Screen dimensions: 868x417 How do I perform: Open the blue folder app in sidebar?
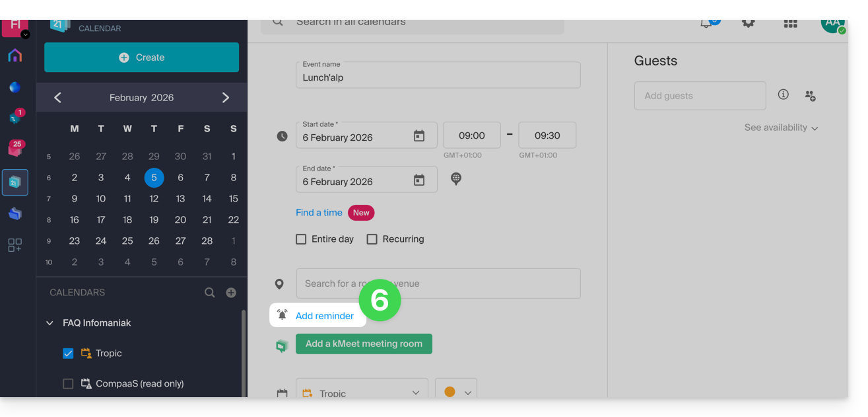point(15,213)
